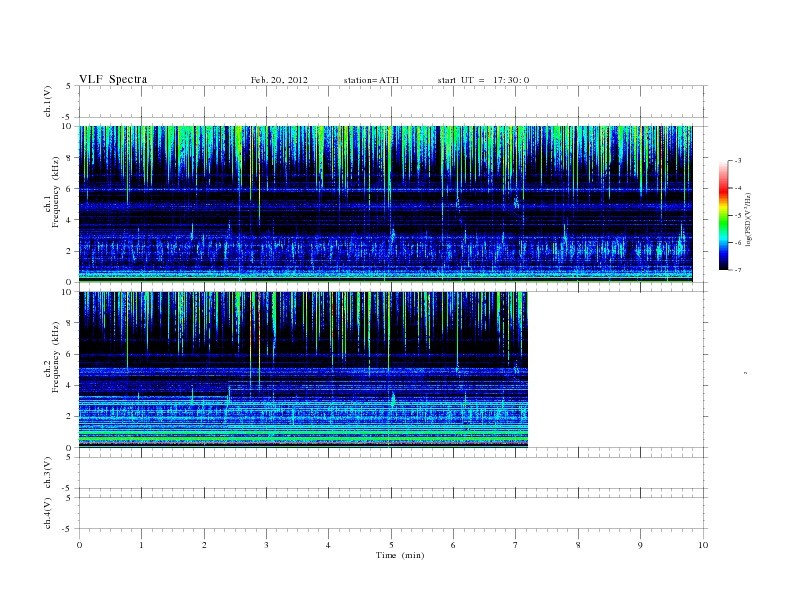The image size is (792, 612).
Task: Click time axis tick label "3"
Action: click(266, 545)
